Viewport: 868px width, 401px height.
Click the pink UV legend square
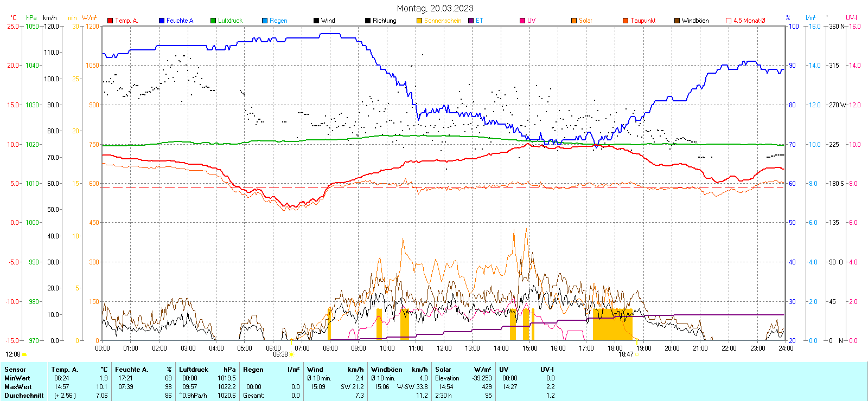click(522, 21)
